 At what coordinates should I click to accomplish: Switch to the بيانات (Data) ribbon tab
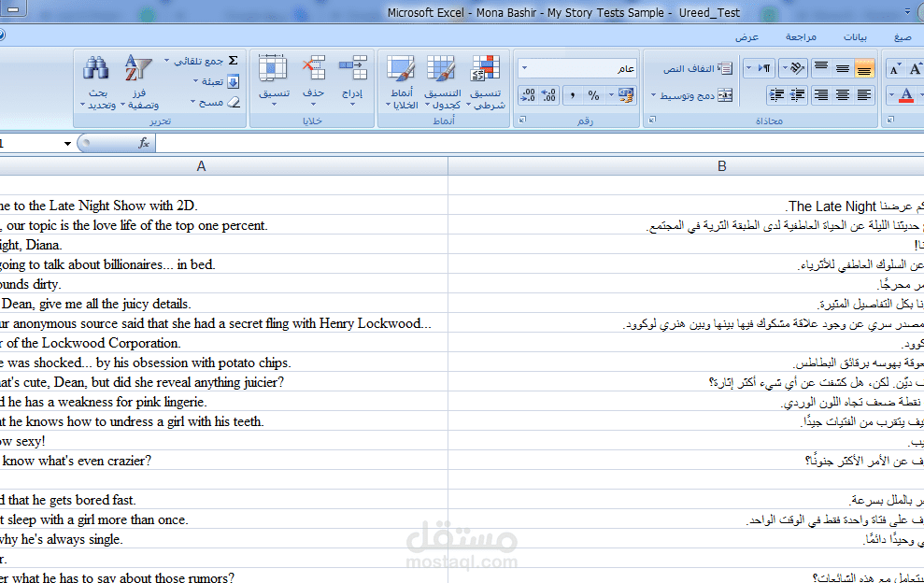[x=855, y=37]
